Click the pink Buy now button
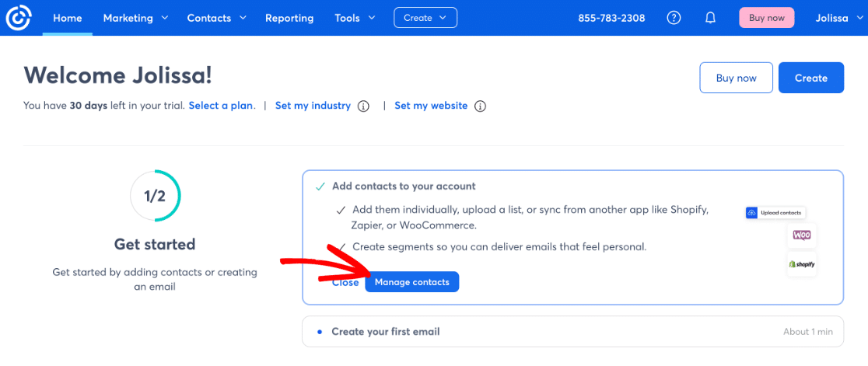 pyautogui.click(x=767, y=18)
